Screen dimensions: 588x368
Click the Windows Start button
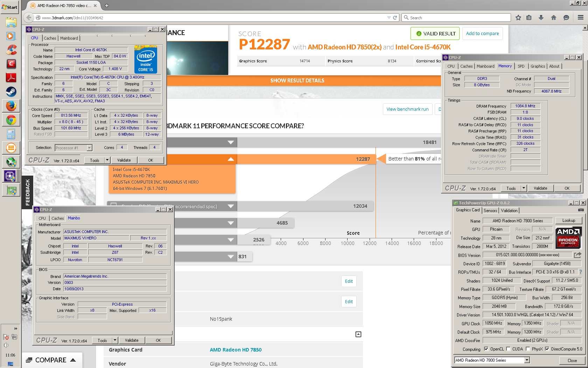(10, 7)
